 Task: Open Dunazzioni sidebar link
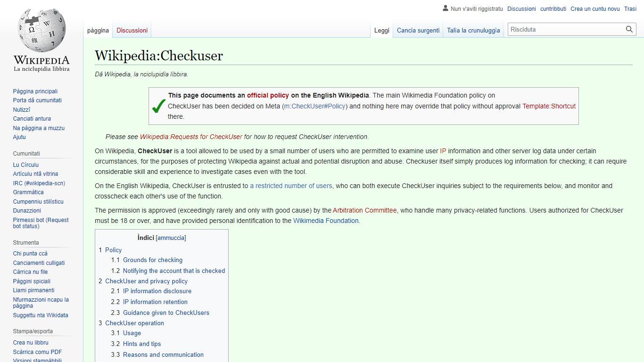[27, 211]
